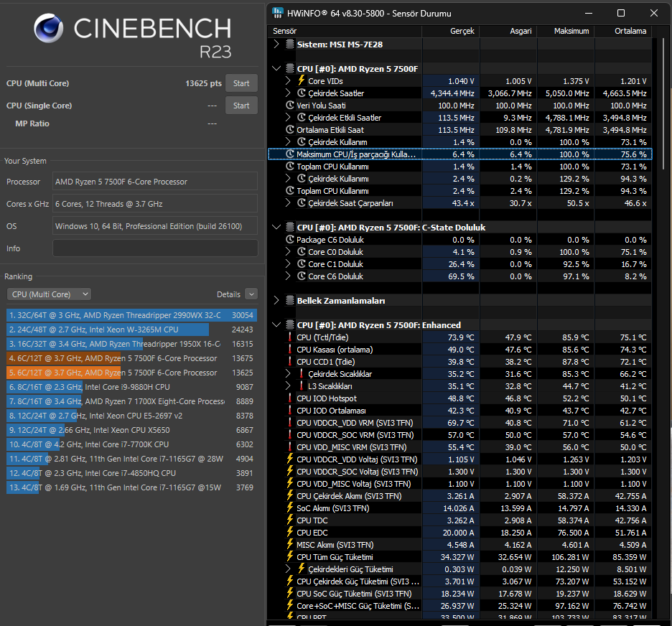Expand Çekirdek Etkili Saatler row
Screen dimensions: 672x626
(x=288, y=118)
